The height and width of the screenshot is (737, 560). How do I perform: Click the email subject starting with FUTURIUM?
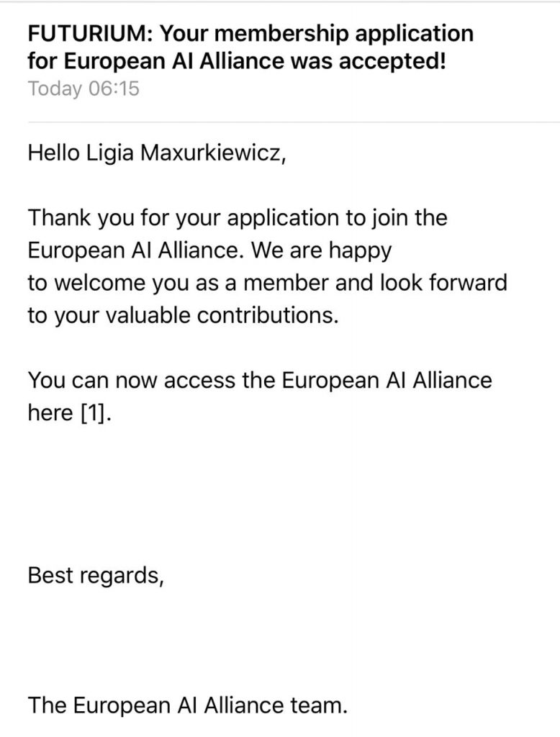coord(250,47)
